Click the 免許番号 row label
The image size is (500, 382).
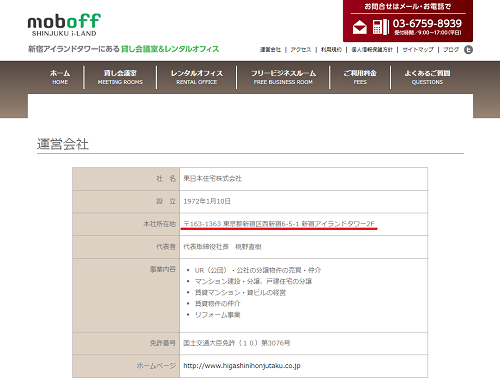coord(163,343)
